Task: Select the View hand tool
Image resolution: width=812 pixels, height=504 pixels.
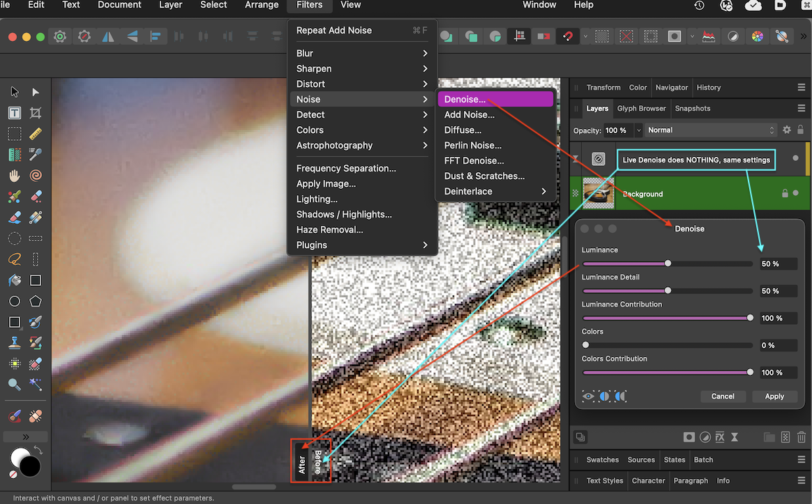Action: [x=15, y=176]
